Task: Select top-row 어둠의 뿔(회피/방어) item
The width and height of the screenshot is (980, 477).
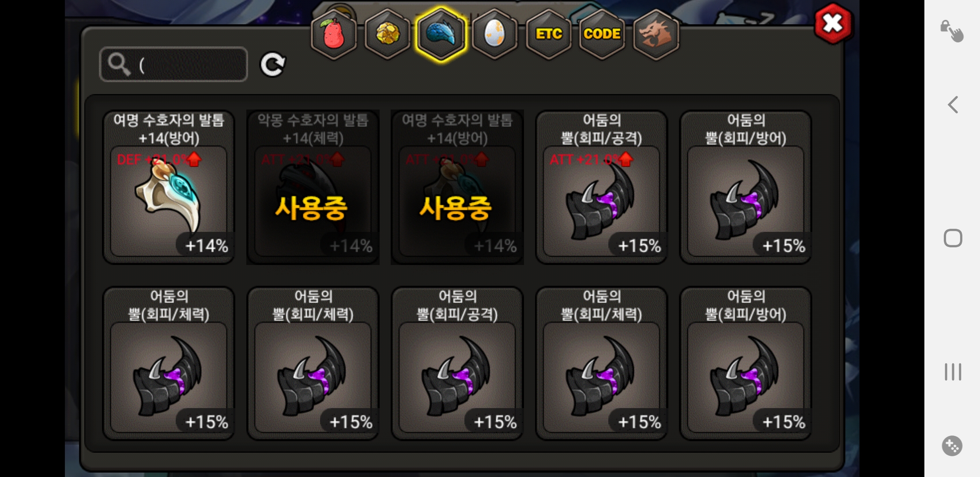Action: [x=746, y=187]
